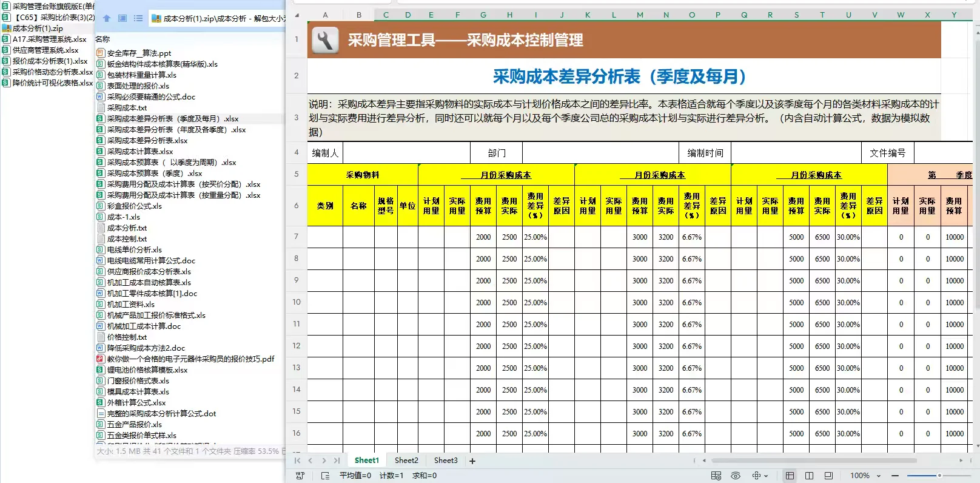Image resolution: width=980 pixels, height=483 pixels.
Task: Switch to Sheet2 tab
Action: [406, 461]
